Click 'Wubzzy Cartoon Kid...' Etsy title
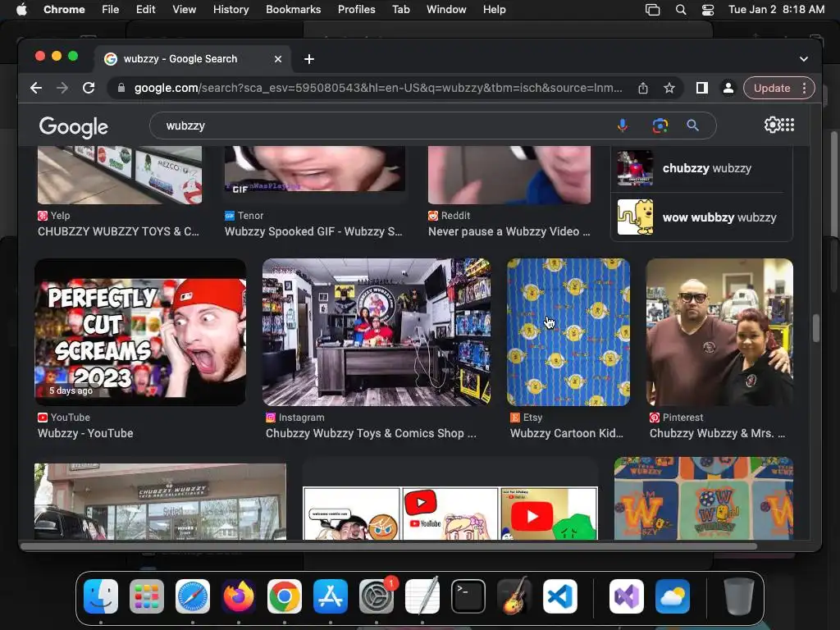This screenshot has height=630, width=840. [567, 433]
